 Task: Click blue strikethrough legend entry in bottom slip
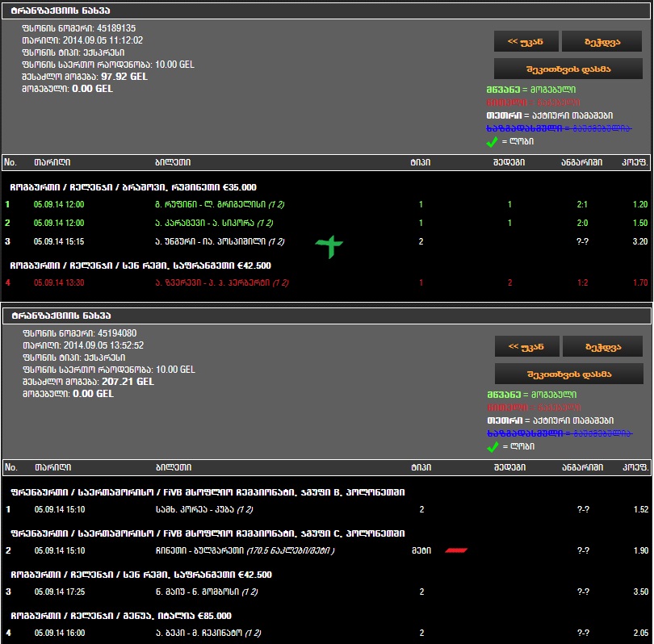tap(560, 433)
